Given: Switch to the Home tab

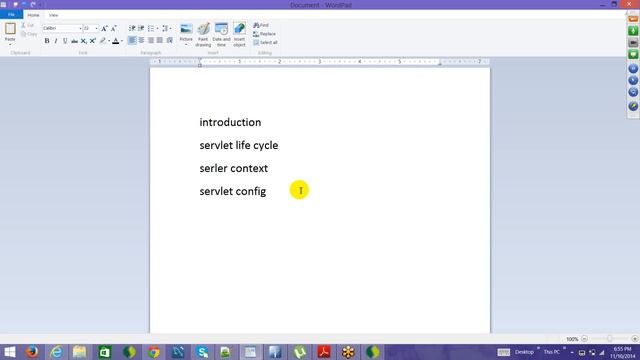Looking at the screenshot, I should tap(33, 15).
